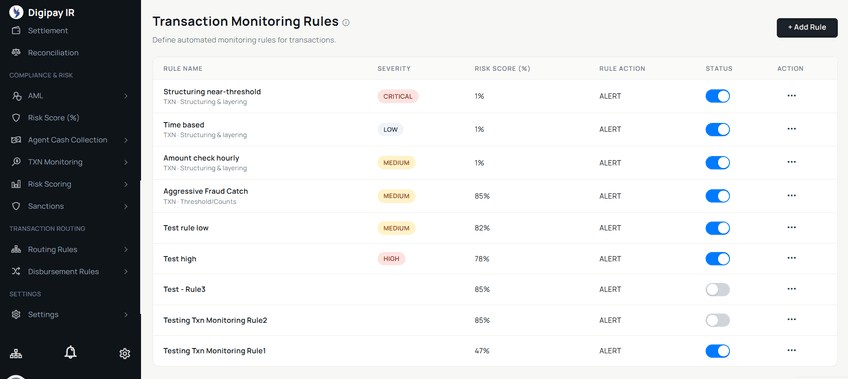Click the LOW severity badge
Viewport: 848px width, 379px height.
click(x=390, y=129)
